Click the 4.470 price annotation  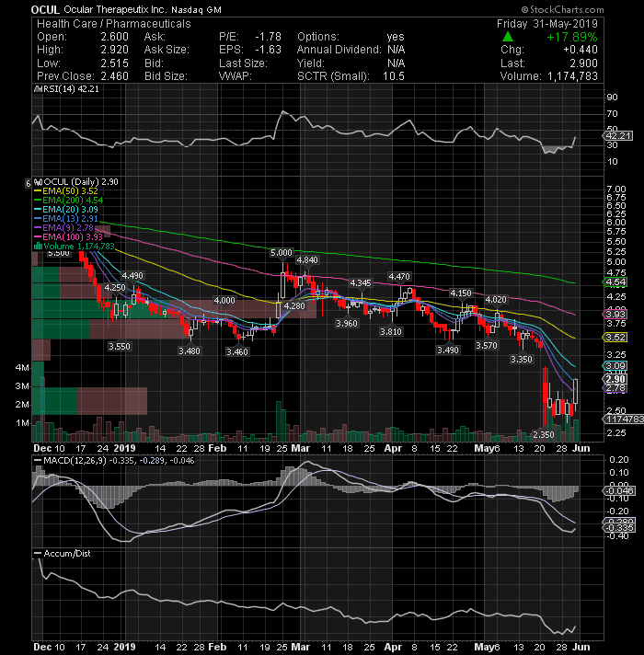399,277
